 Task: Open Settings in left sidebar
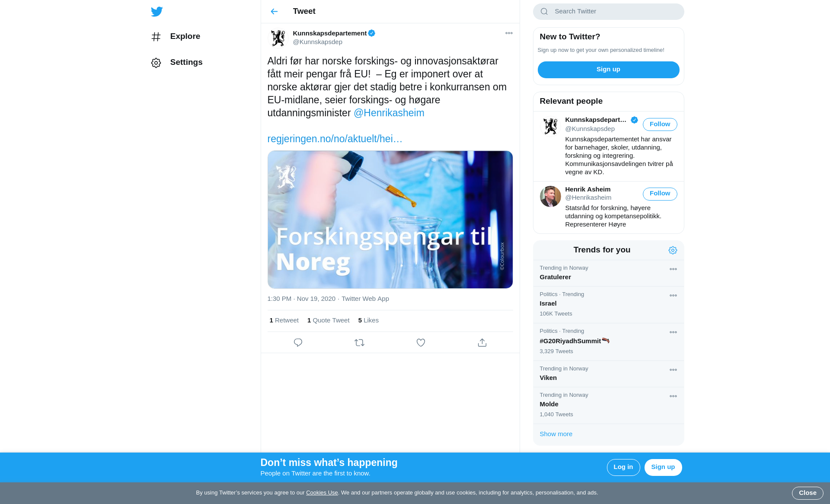coord(177,63)
